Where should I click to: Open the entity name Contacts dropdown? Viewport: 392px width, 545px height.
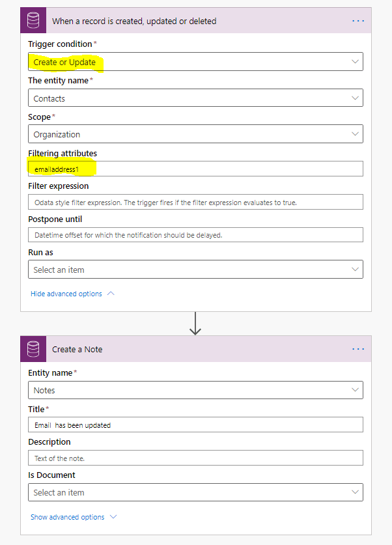195,98
